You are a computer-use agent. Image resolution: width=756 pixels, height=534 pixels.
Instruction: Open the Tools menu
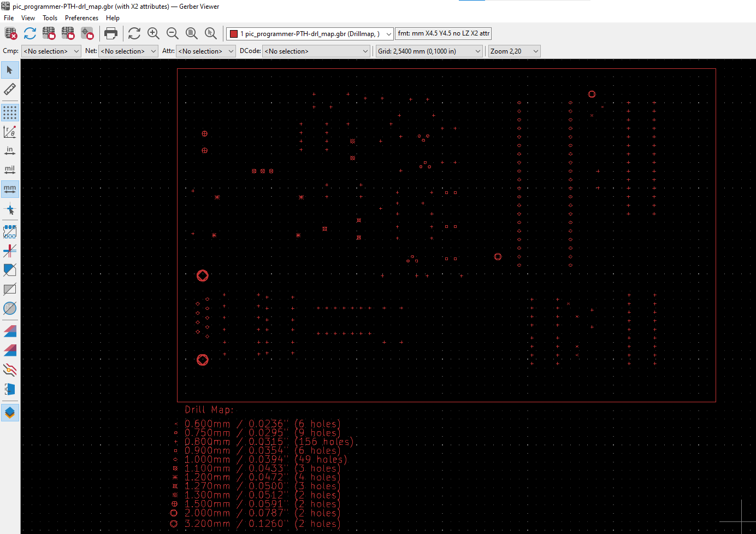click(x=50, y=18)
